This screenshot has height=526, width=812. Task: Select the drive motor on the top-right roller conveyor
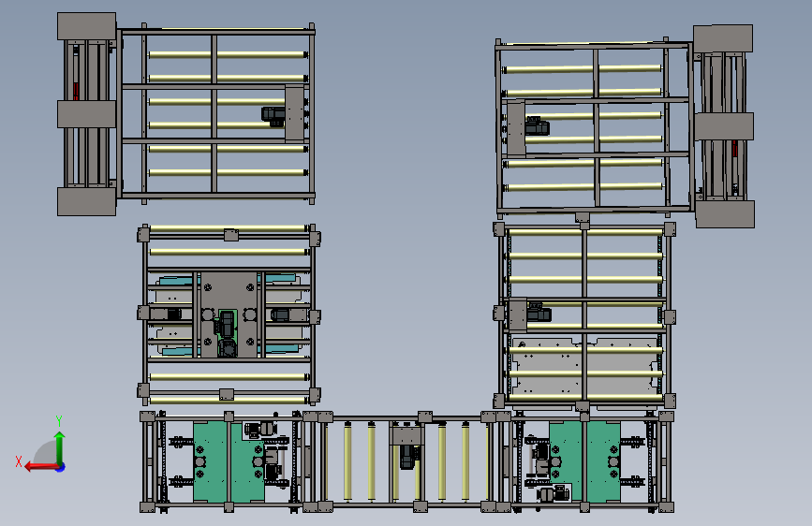click(538, 125)
